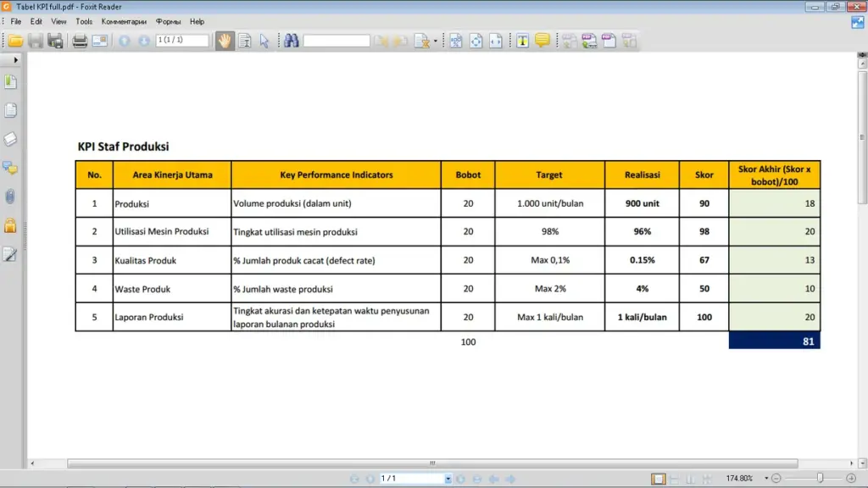Open the page number dropdown at bottom

(x=448, y=479)
